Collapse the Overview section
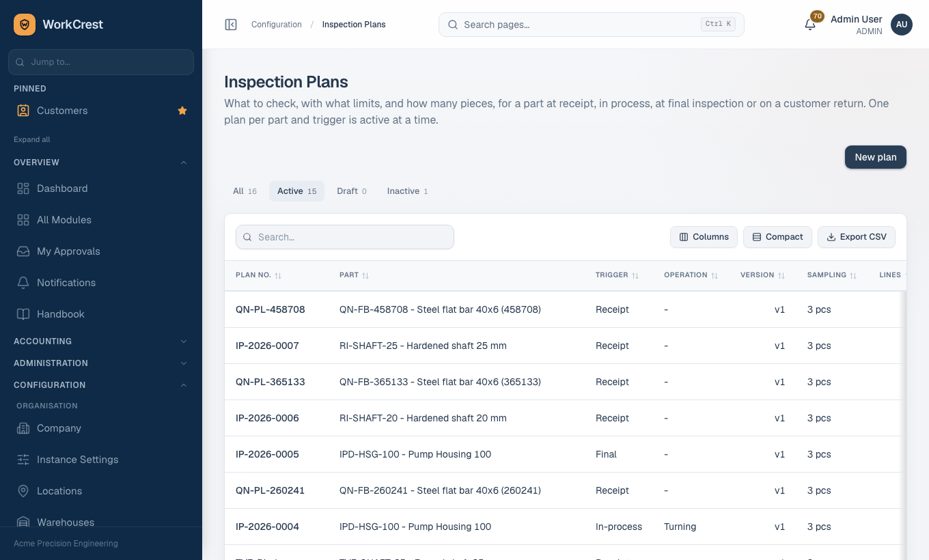The width and height of the screenshot is (929, 560). [101, 163]
